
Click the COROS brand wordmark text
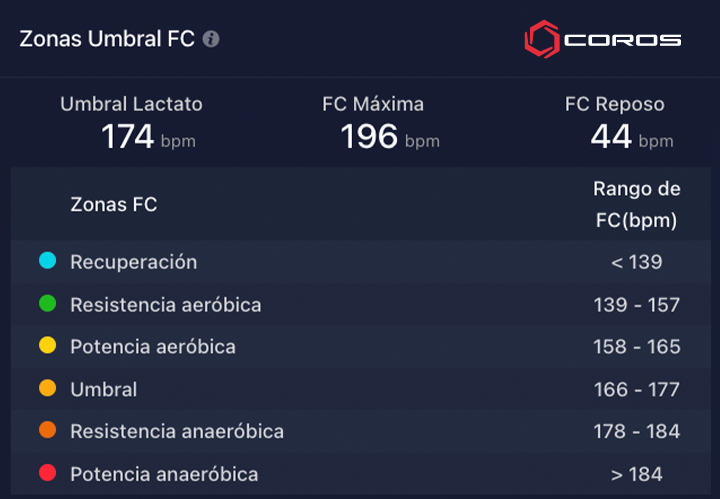[623, 40]
